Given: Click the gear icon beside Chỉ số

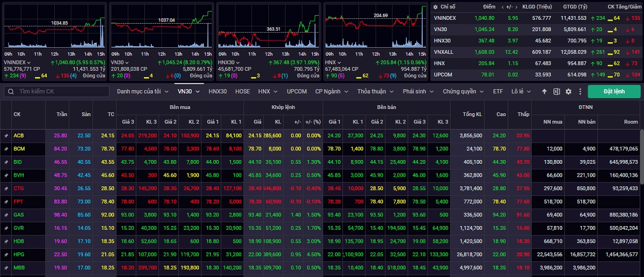Looking at the screenshot, I should click(x=435, y=7).
